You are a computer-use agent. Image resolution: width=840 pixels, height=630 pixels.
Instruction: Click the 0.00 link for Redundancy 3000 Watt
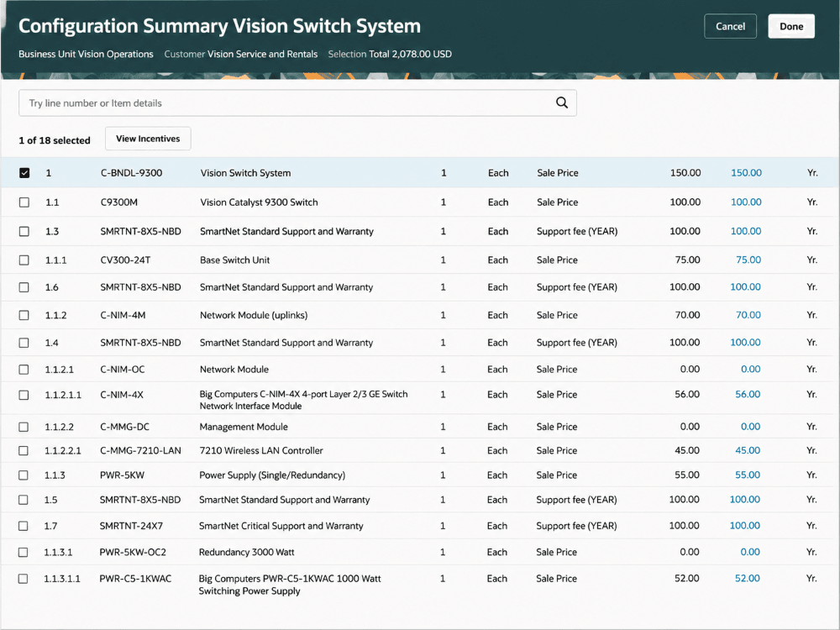tap(749, 552)
